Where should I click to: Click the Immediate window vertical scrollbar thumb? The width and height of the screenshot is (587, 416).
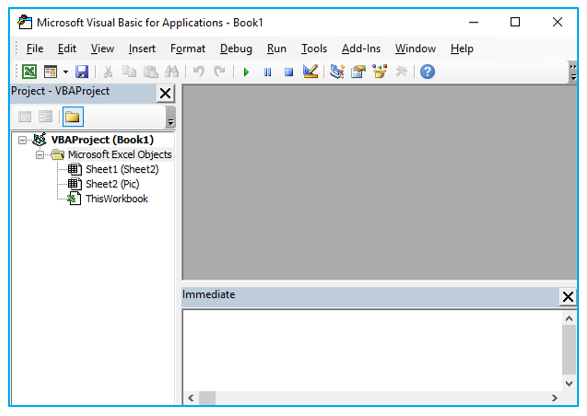pyautogui.click(x=569, y=349)
